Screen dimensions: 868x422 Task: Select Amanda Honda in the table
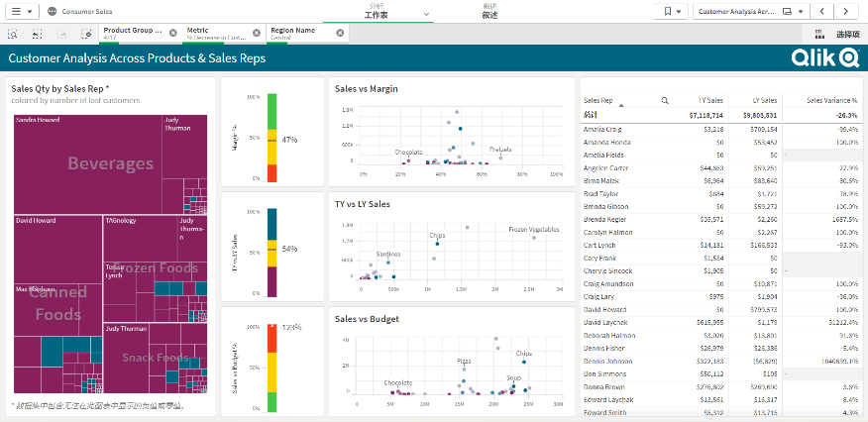pos(606,142)
